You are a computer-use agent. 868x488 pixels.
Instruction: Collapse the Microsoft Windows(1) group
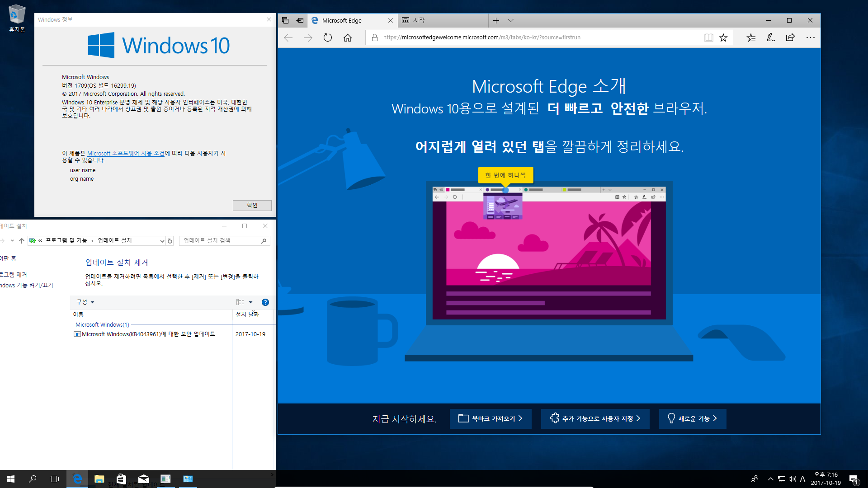[102, 324]
